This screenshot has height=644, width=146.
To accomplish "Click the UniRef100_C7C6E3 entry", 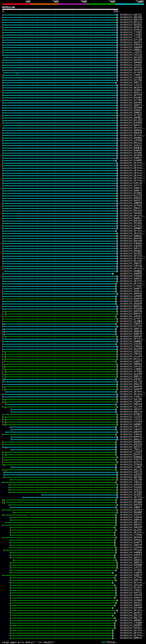I will coord(131,32).
